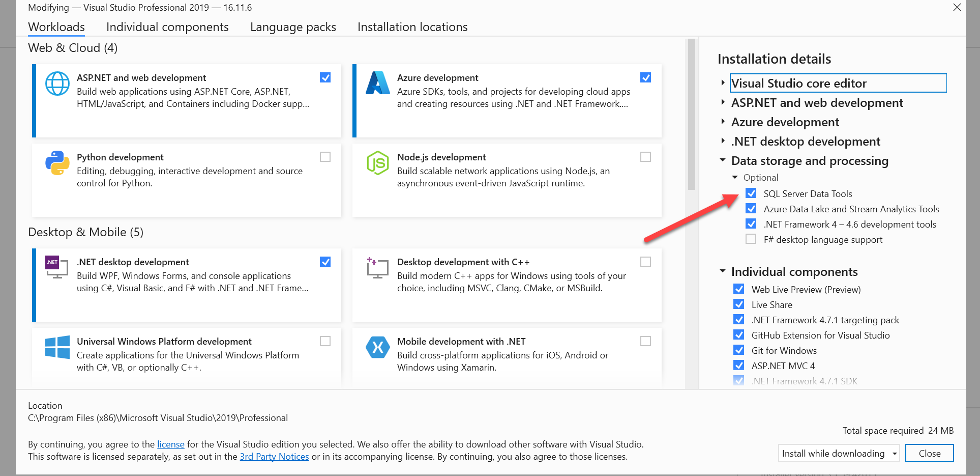Enable Node.js development workload checkbox
Image resolution: width=980 pixels, height=476 pixels.
646,157
